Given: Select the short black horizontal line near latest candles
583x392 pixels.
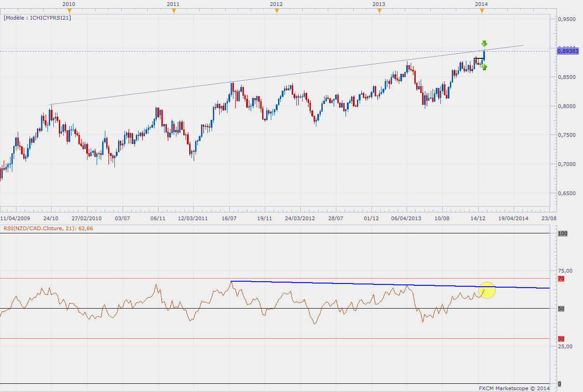Looking at the screenshot, I should (x=479, y=58).
